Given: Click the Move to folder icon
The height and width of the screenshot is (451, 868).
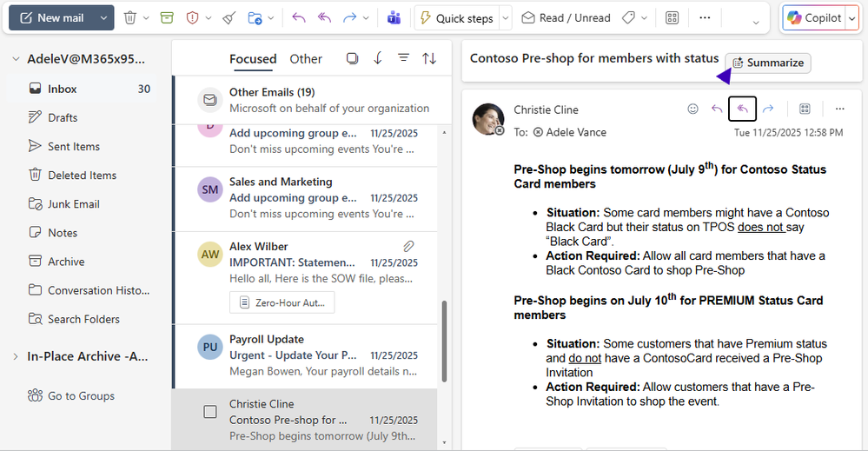Looking at the screenshot, I should (x=255, y=17).
